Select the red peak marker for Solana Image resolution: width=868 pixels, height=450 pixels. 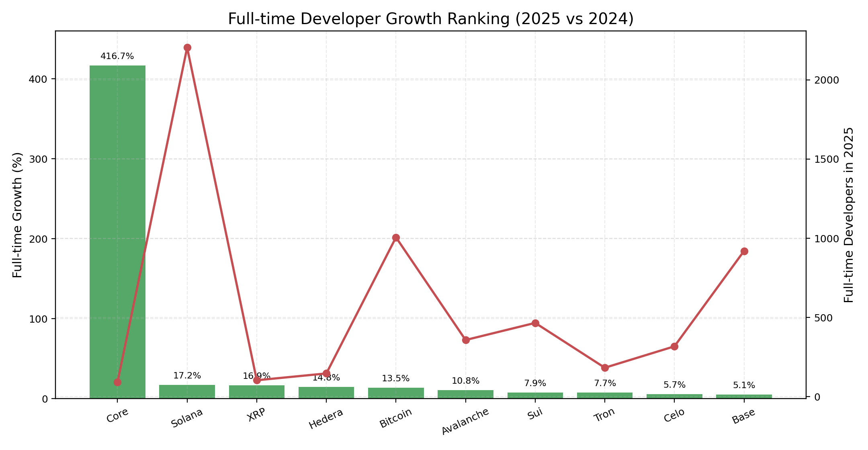(187, 48)
